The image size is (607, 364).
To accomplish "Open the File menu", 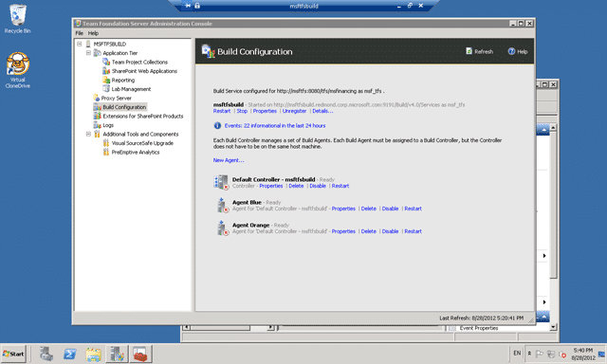I will (x=80, y=33).
